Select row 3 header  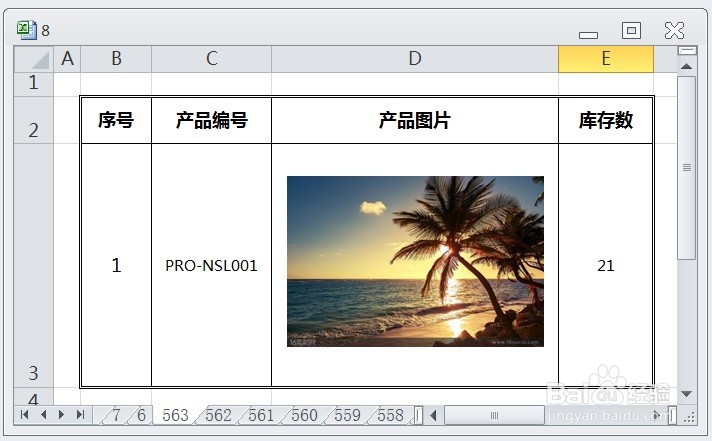[34, 265]
